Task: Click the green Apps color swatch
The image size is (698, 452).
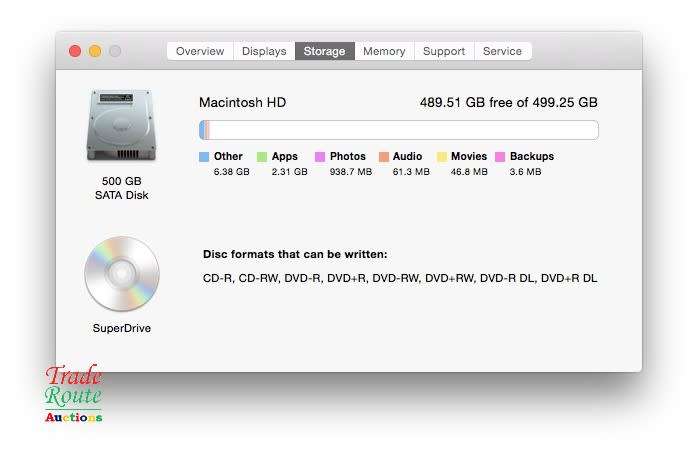Action: [262, 157]
